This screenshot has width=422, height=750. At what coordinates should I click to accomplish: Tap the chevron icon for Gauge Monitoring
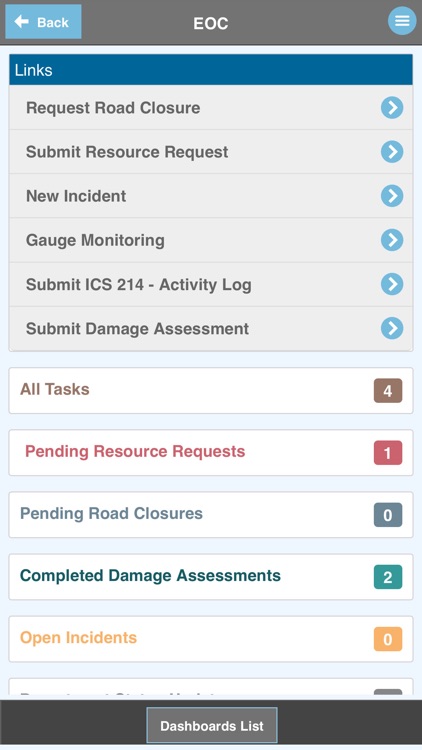[392, 240]
